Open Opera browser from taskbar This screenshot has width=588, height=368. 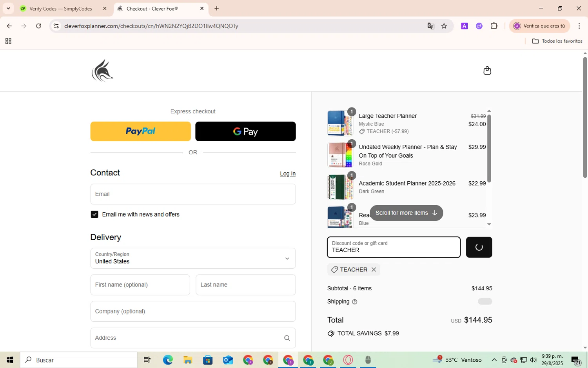coord(348,360)
